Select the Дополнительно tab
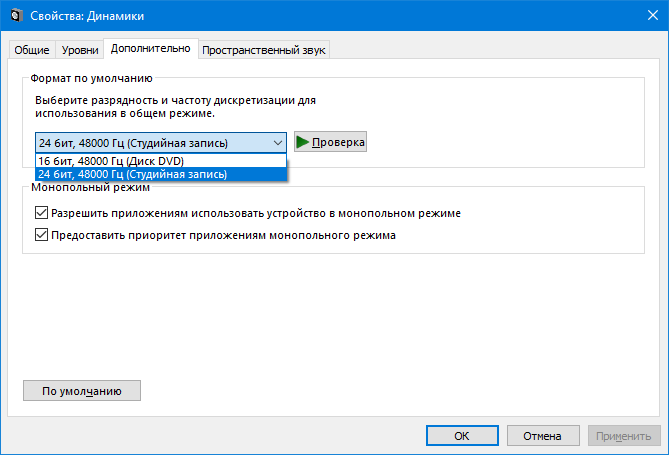This screenshot has height=455, width=669. 150,48
